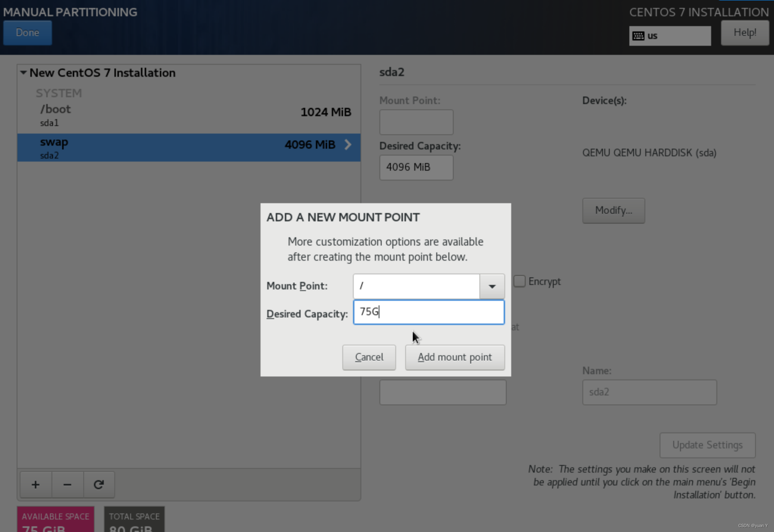Click the Done button
Viewport: 774px width, 532px height.
(x=27, y=33)
